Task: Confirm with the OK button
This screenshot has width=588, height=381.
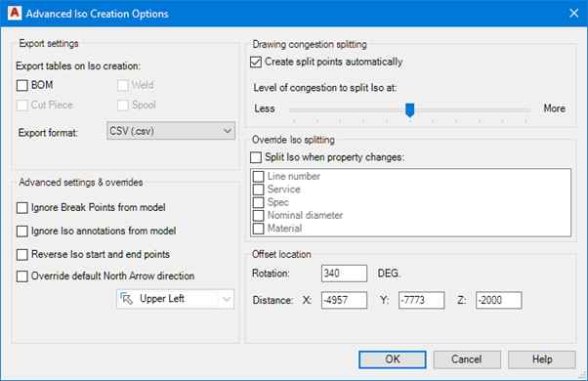Action: 393,360
